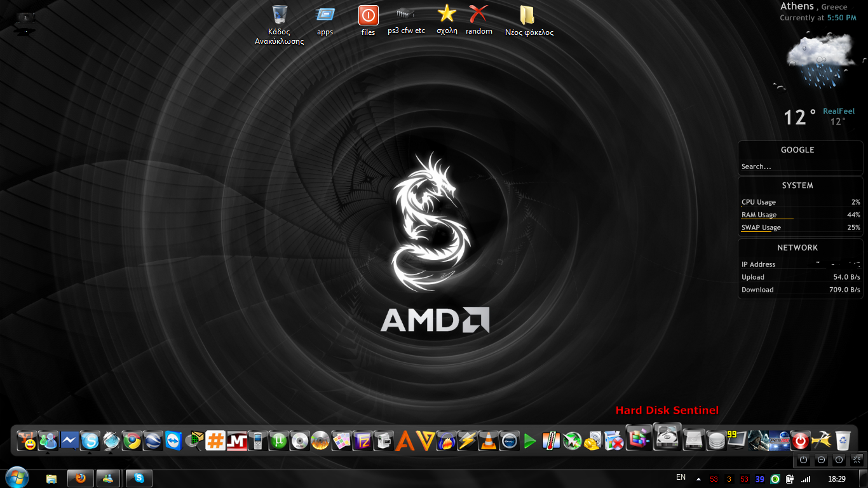This screenshot has width=868, height=488.
Task: Click the Google Search input field
Action: (x=800, y=166)
